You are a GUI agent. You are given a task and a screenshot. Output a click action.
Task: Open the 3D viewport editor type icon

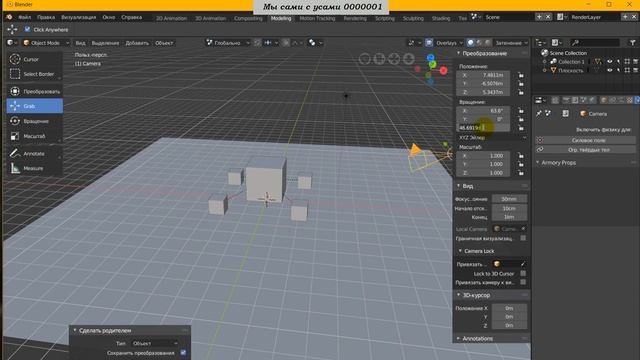(x=11, y=42)
